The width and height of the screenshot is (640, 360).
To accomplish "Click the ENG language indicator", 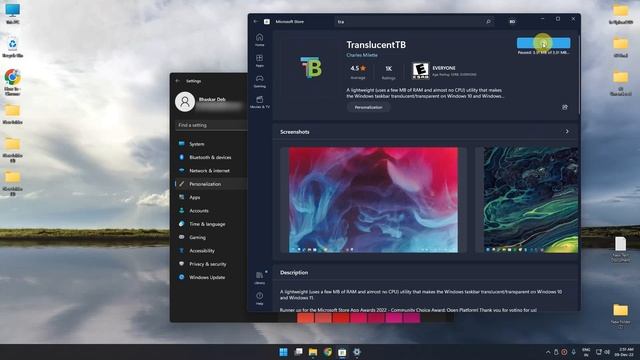I will (x=586, y=352).
